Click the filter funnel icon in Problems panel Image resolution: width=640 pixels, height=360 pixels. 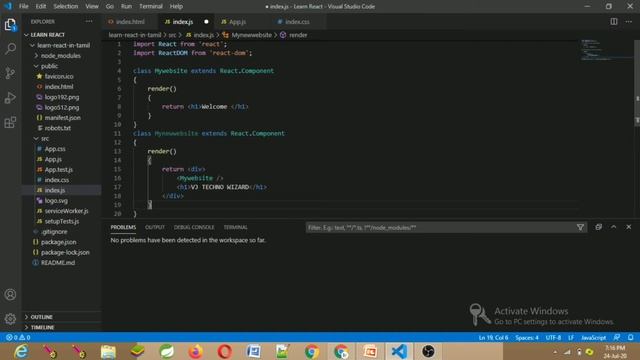pyautogui.click(x=580, y=227)
